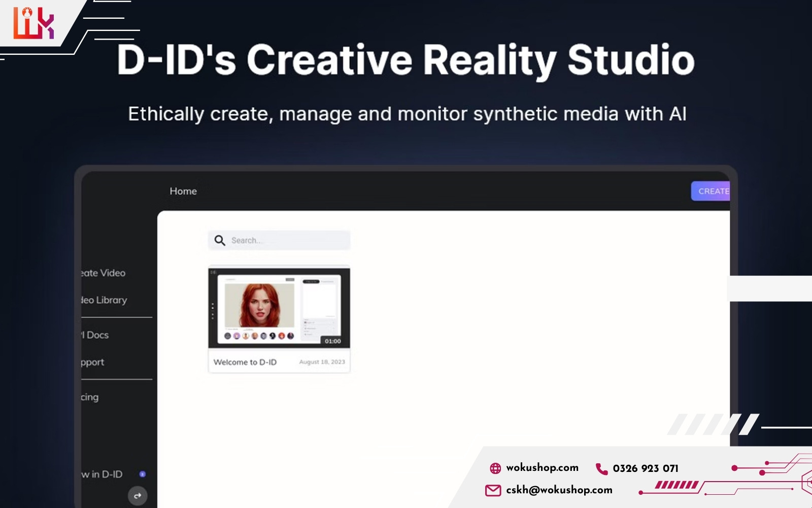Click the 01:00 duration badge
The width and height of the screenshot is (812, 508).
coord(333,341)
